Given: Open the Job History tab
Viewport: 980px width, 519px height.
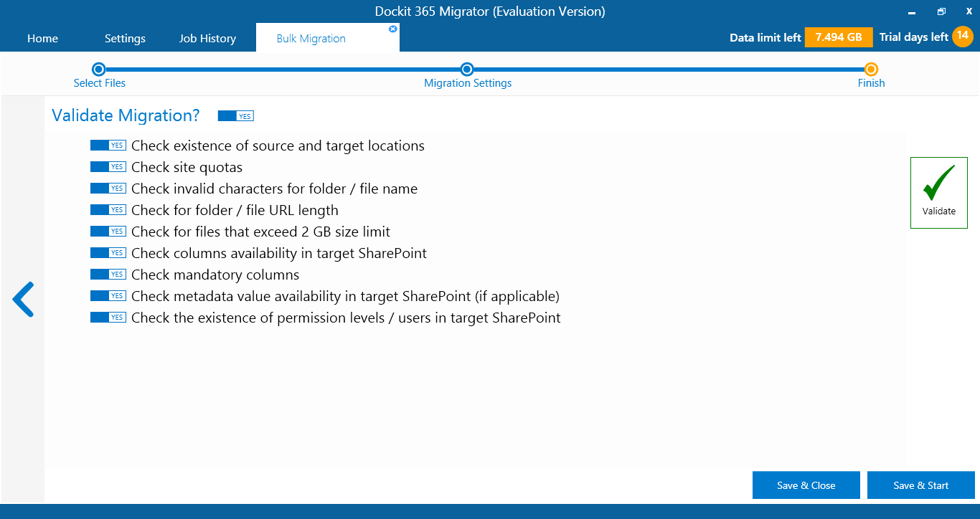Looking at the screenshot, I should point(207,39).
